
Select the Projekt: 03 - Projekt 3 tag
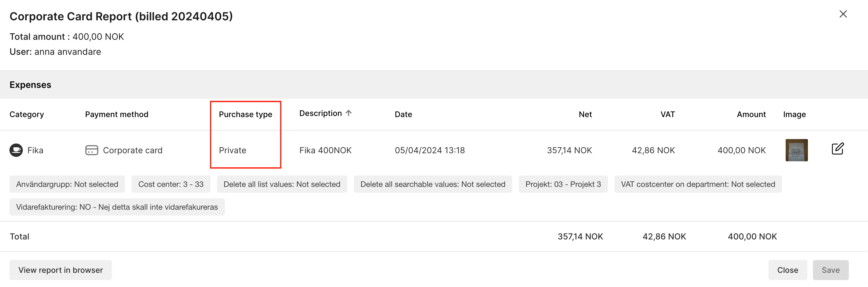coord(563,184)
